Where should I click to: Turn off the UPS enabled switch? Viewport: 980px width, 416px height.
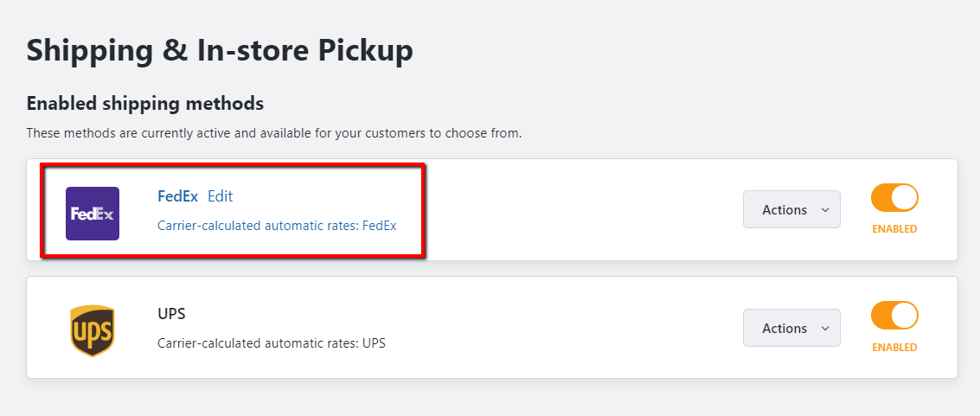894,316
